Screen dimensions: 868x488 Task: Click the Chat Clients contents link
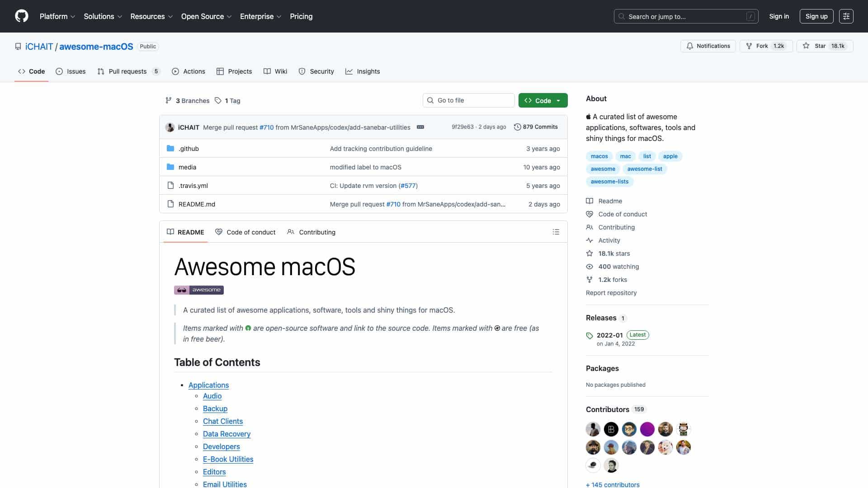coord(222,421)
